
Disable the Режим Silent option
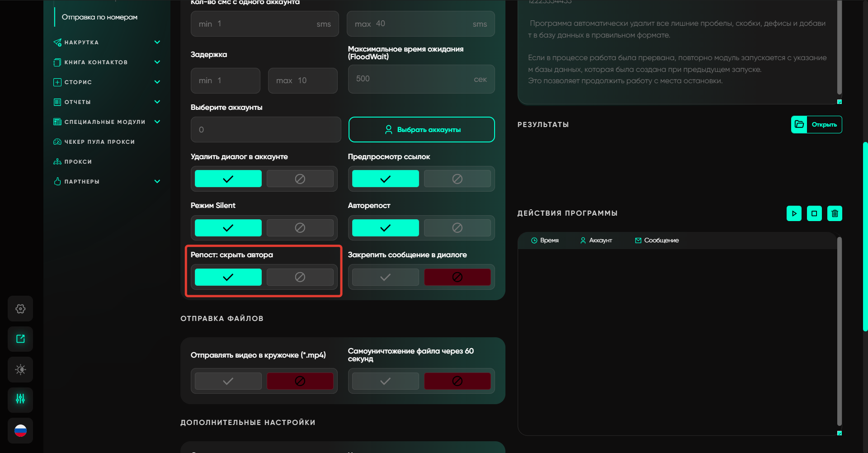pos(300,228)
